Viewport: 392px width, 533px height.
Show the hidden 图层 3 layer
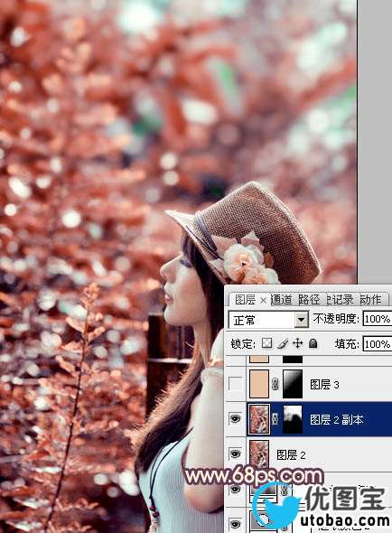[x=235, y=384]
